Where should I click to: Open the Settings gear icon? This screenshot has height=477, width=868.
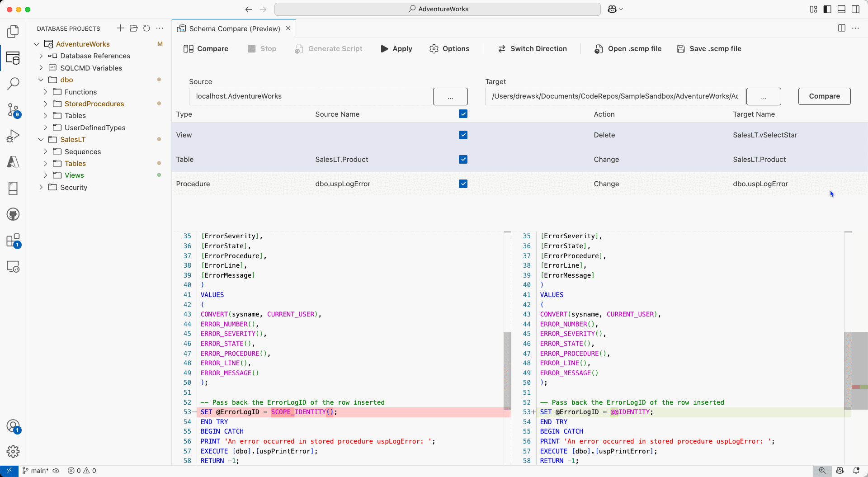pos(13,451)
